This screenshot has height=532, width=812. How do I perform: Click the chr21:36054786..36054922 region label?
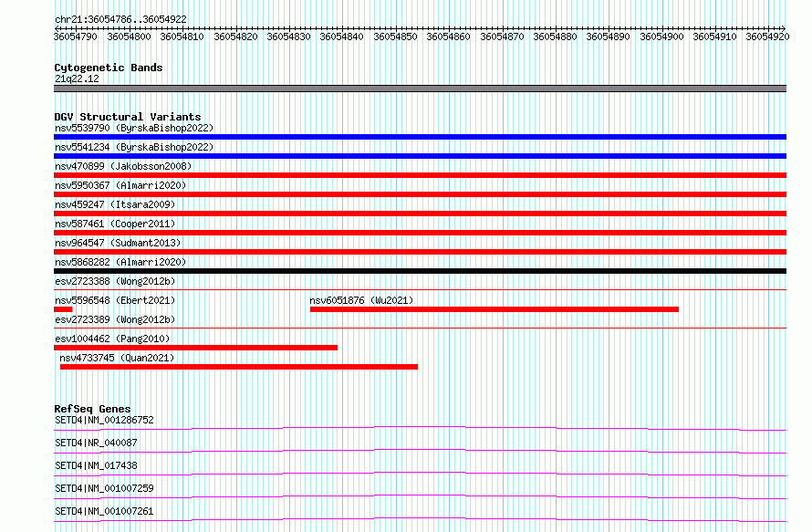[120, 20]
